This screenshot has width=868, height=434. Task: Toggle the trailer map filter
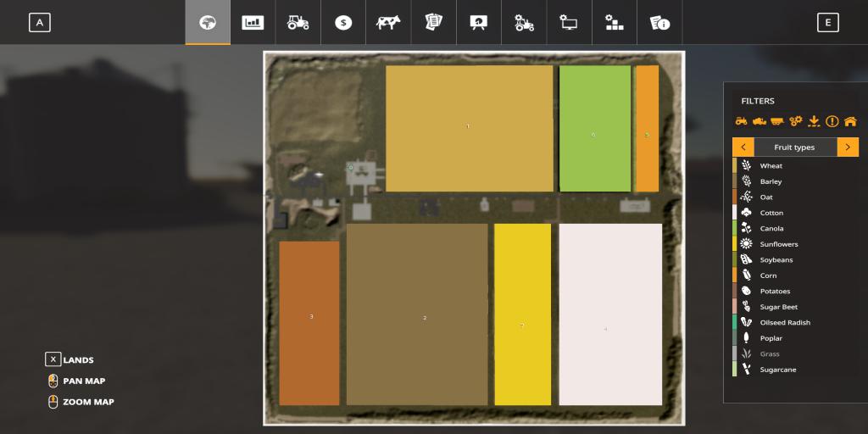777,121
